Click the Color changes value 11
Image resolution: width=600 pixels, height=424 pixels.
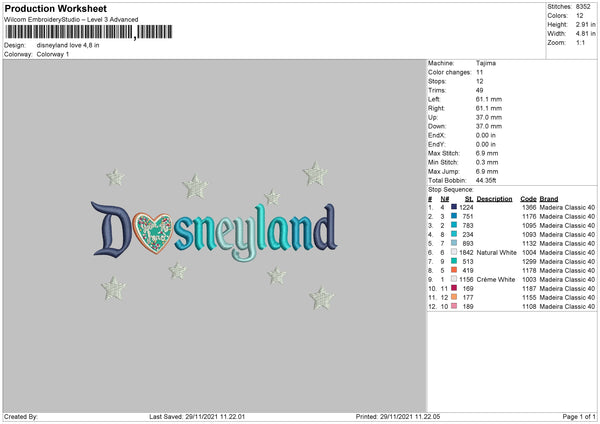(479, 72)
